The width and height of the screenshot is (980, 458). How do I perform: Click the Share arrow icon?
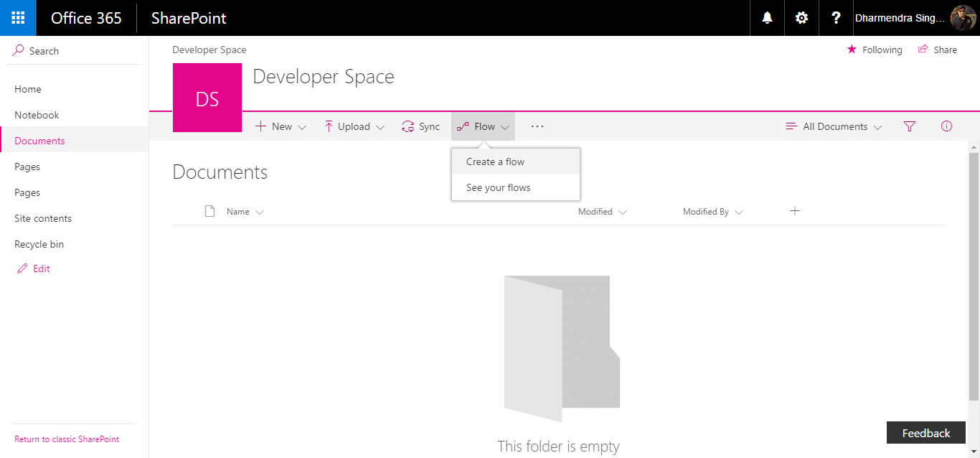(x=923, y=50)
